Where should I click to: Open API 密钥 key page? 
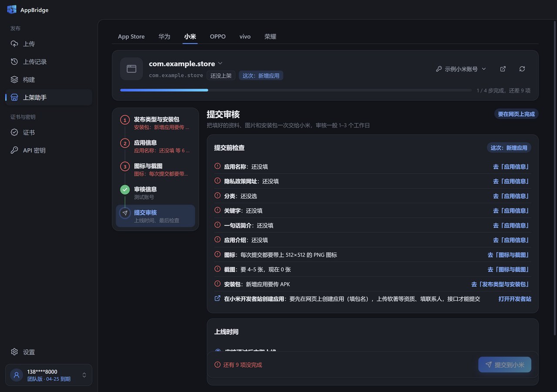point(49,150)
